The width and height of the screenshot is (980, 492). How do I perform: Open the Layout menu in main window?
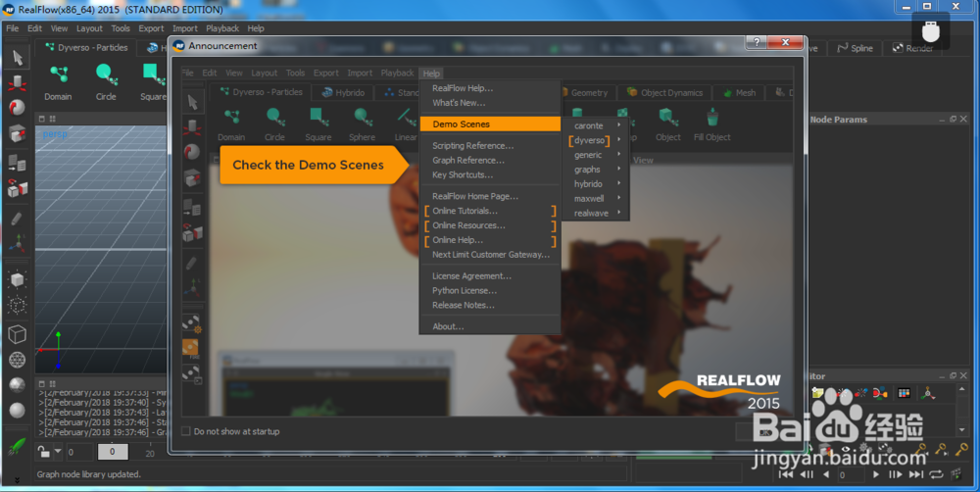pyautogui.click(x=89, y=28)
